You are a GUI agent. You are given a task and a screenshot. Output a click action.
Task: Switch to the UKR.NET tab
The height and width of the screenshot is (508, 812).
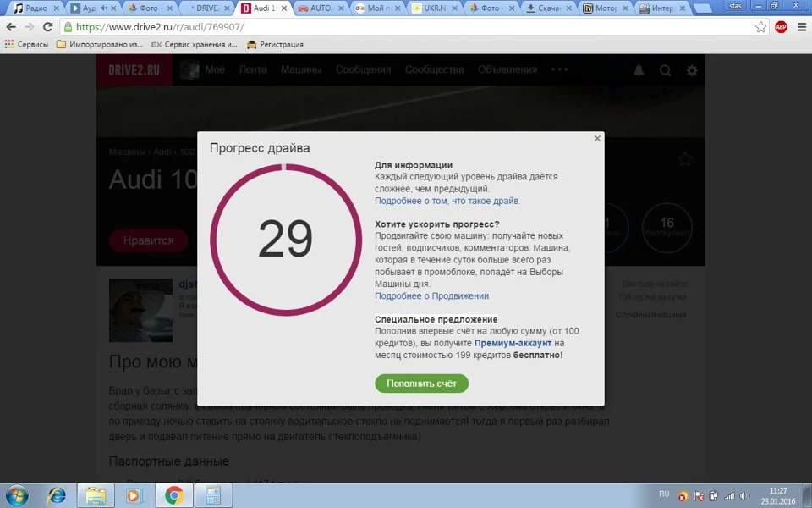click(x=436, y=8)
